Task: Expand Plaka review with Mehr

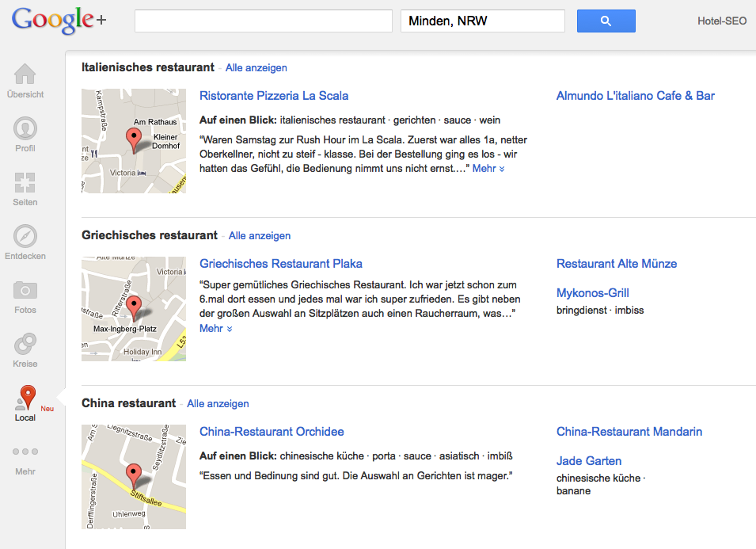Action: click(216, 329)
